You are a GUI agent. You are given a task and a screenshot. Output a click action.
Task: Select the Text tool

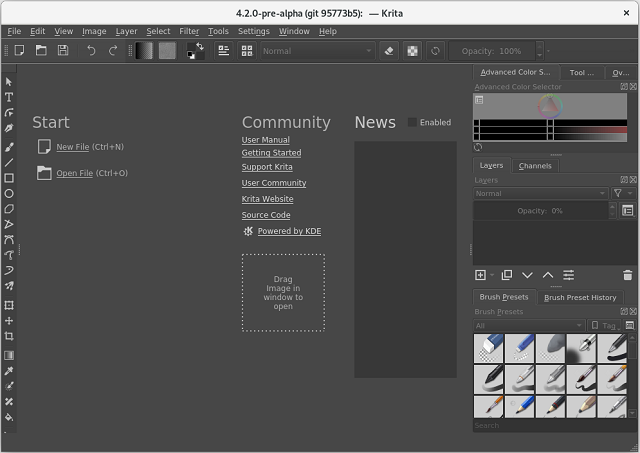pyautogui.click(x=9, y=97)
